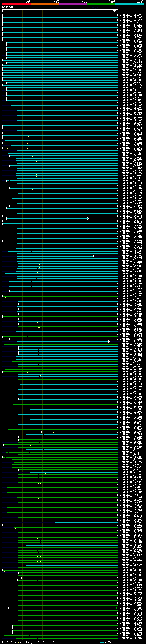Click the UniRef100_A3H3S4 alignment end arrowhead
Screen dimensions: 146x644
(109, 342)
